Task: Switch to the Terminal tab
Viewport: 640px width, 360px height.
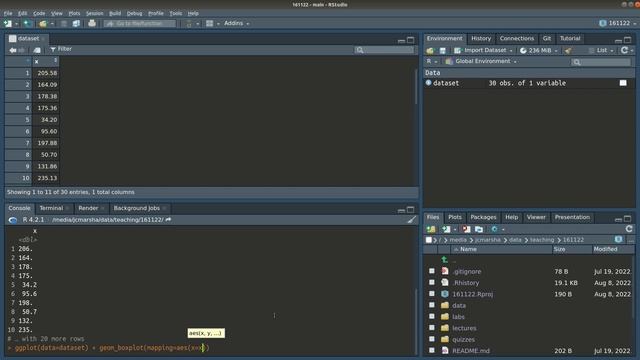Action: 51,208
